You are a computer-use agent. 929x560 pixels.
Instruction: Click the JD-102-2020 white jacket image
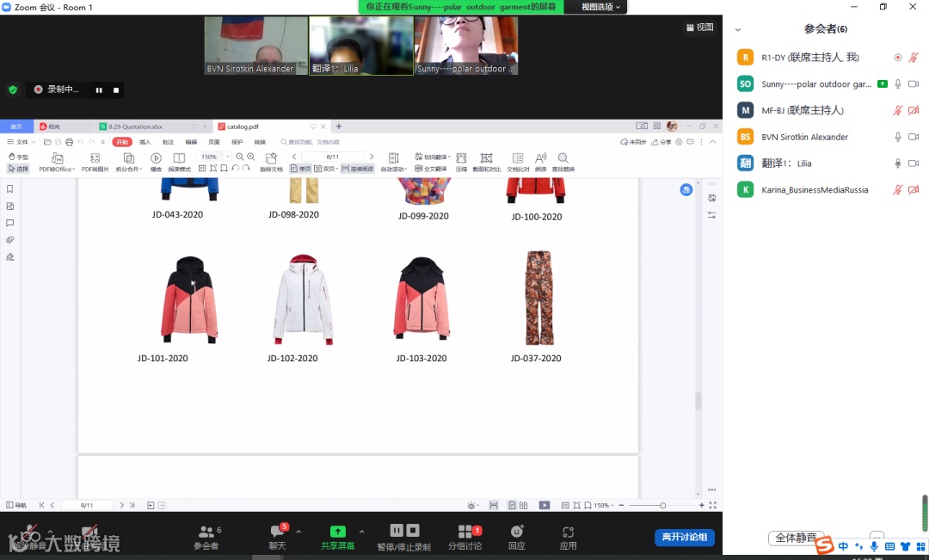coord(304,299)
